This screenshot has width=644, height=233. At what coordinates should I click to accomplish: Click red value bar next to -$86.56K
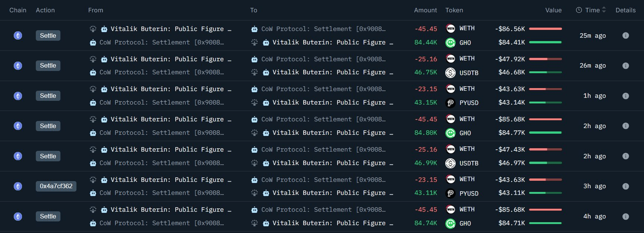click(545, 29)
